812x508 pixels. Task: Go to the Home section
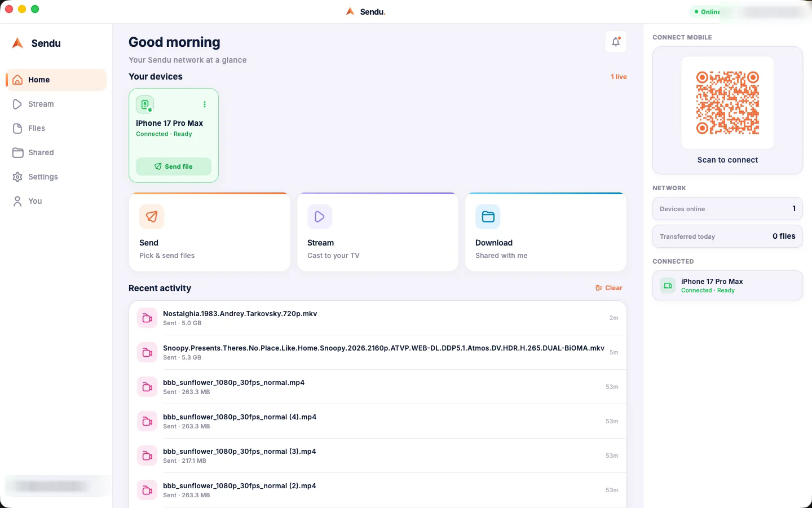pos(56,80)
